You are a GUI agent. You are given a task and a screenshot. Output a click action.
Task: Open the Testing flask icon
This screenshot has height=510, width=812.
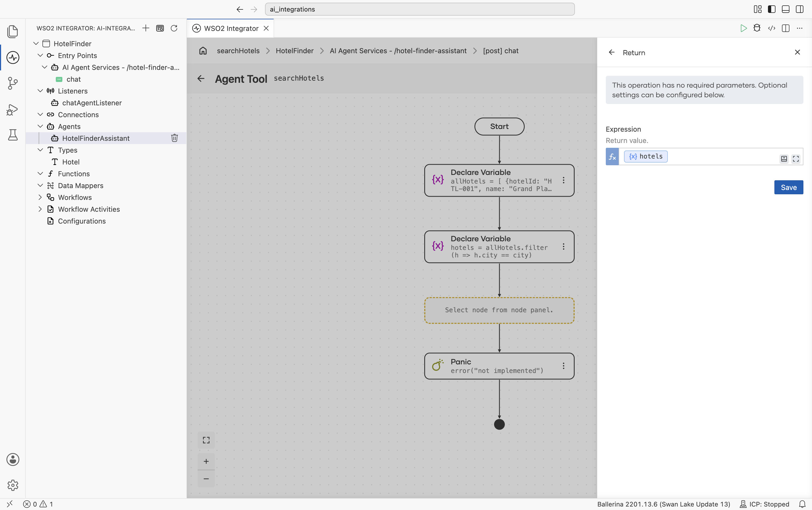tap(12, 135)
